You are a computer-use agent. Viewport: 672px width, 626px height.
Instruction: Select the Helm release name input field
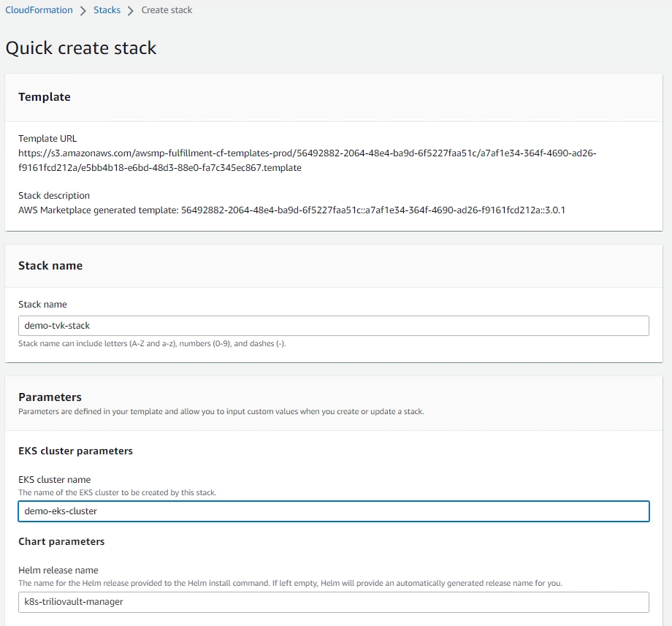tap(333, 602)
